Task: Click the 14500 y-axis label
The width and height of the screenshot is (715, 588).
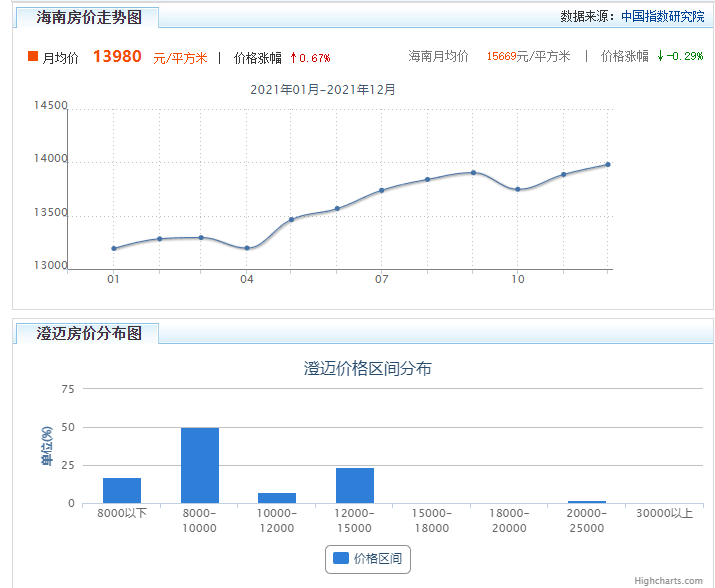Action: tap(51, 105)
